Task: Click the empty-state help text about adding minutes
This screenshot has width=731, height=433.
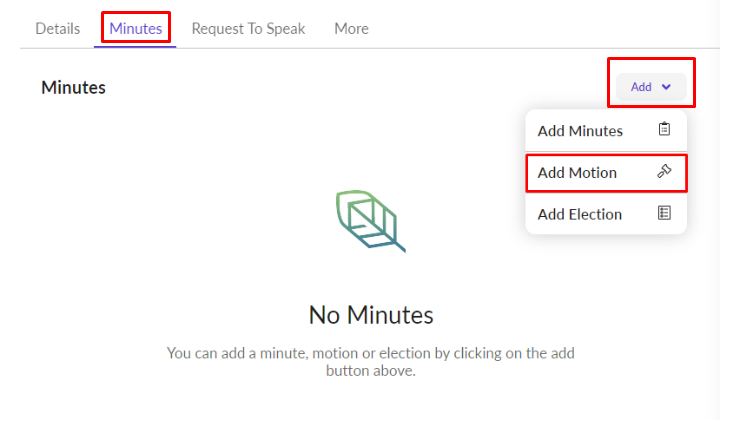Action: click(x=370, y=361)
